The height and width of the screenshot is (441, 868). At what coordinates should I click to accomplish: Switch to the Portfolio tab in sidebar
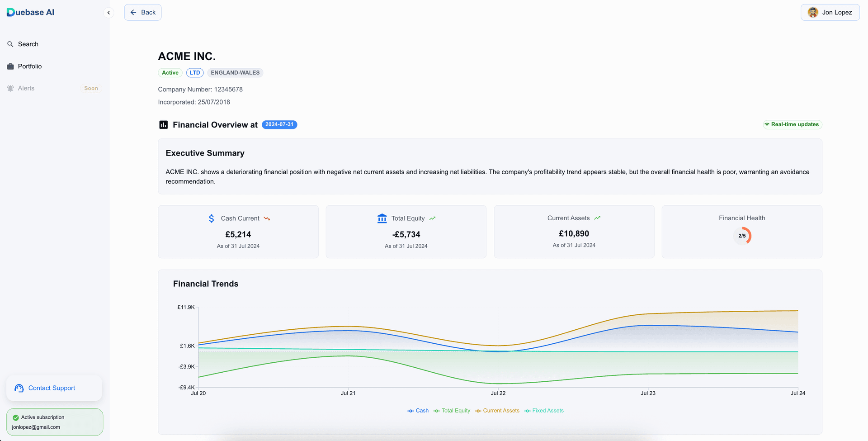(x=30, y=66)
